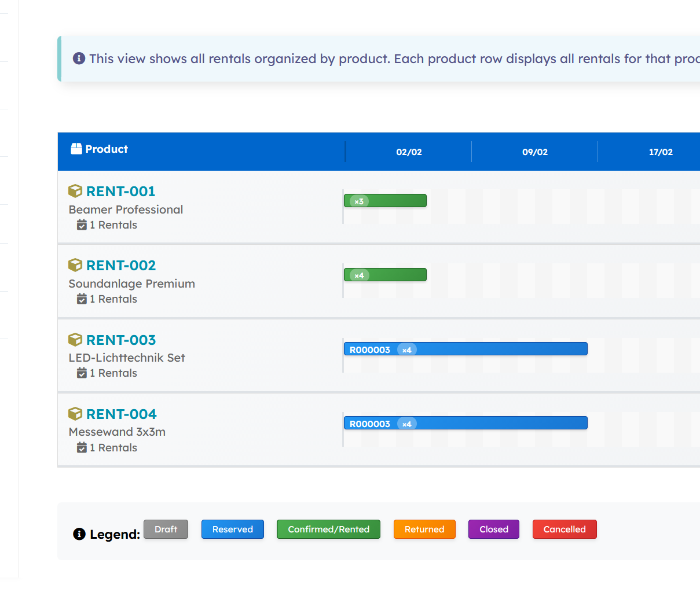Open the RENT-004 product link

tap(121, 414)
